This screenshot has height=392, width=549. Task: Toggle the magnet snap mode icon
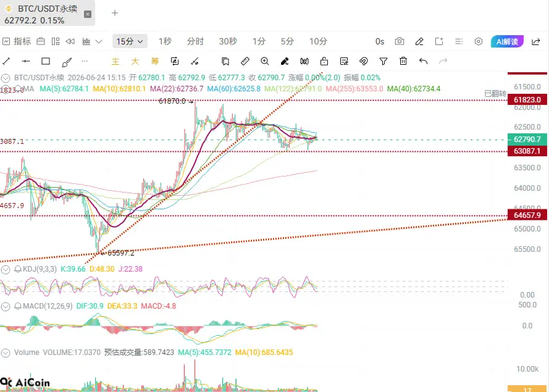coord(364,62)
